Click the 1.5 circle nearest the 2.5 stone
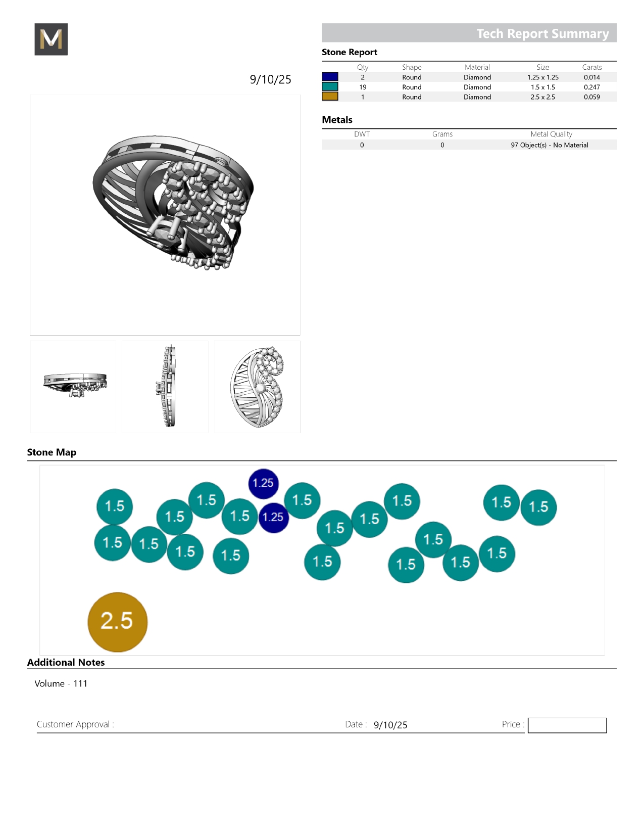 point(113,543)
